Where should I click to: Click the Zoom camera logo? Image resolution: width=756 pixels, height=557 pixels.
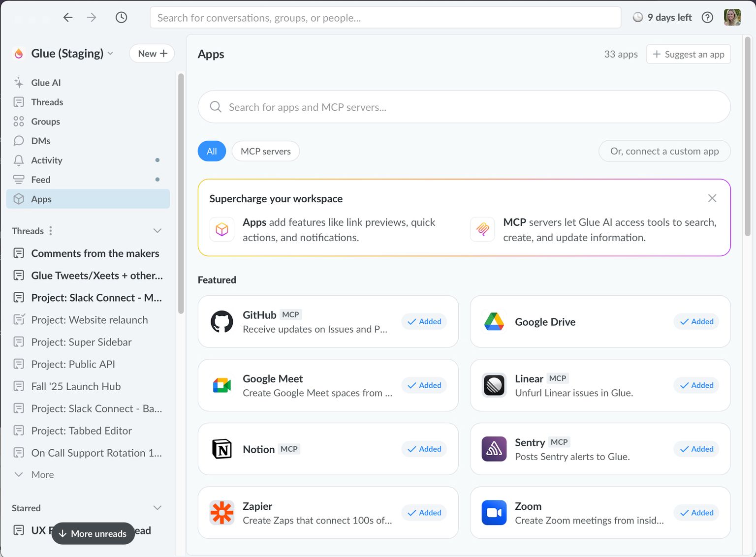point(494,513)
